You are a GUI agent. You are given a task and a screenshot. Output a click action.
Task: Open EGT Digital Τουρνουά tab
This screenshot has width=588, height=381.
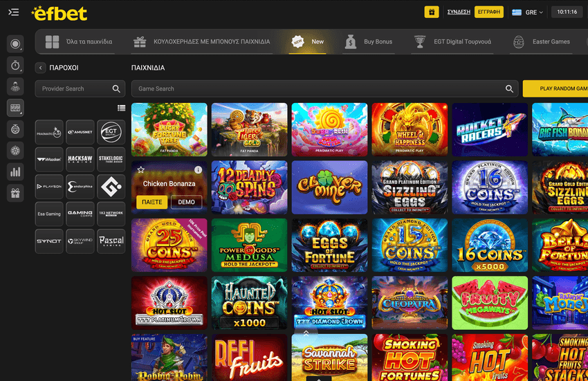[452, 41]
